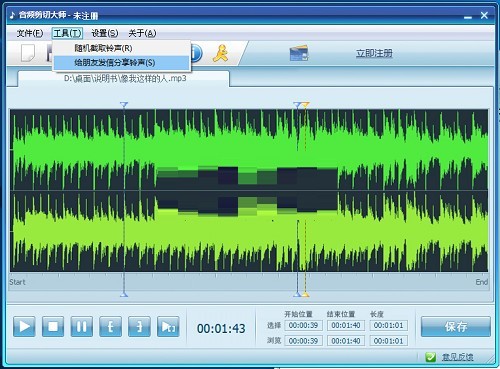
Task: Pause the audio playback
Action: point(82,326)
